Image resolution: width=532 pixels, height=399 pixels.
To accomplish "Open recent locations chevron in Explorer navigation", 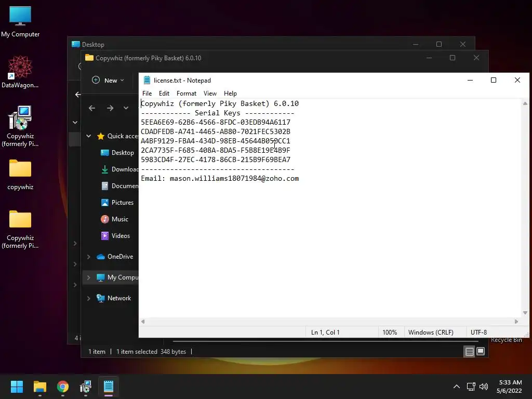I will click(x=126, y=108).
